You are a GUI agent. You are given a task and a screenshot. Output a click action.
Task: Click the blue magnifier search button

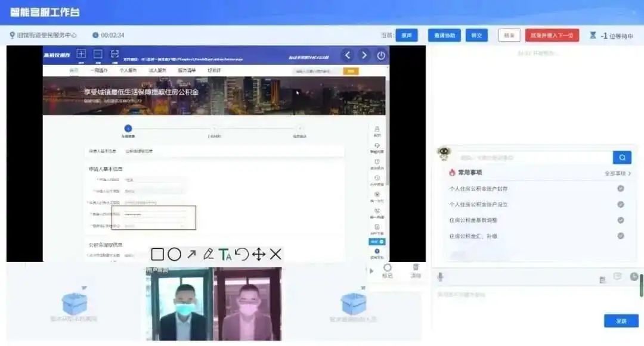pyautogui.click(x=622, y=157)
